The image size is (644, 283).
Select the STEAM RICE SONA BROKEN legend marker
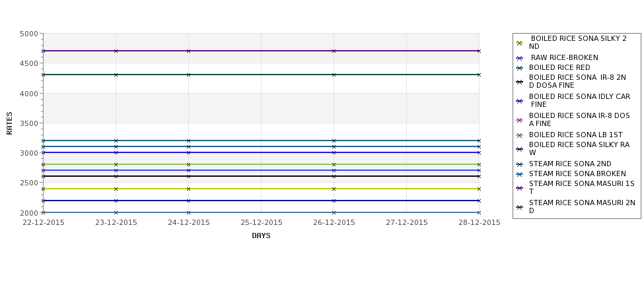(520, 174)
